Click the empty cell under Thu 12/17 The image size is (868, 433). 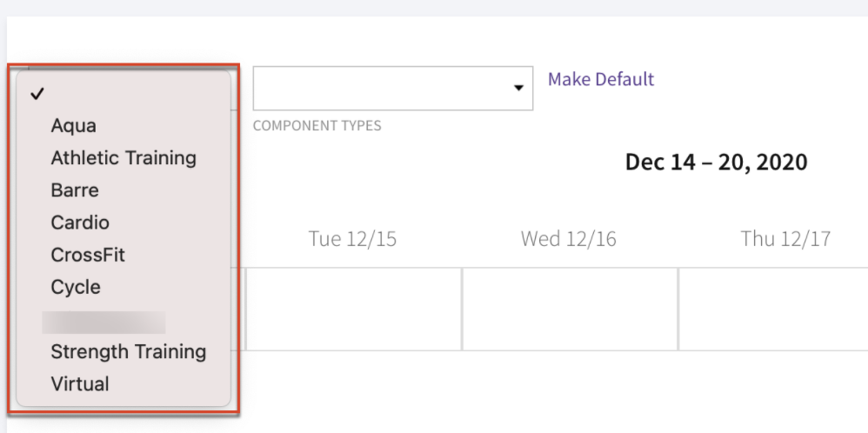pyautogui.click(x=774, y=309)
